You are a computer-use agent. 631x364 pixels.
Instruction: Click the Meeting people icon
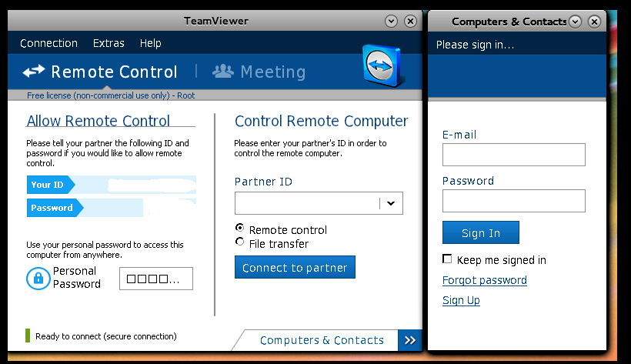click(223, 72)
